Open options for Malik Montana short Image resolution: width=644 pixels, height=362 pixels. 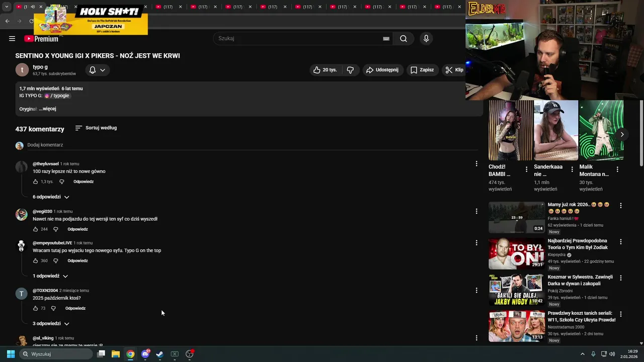(x=617, y=169)
